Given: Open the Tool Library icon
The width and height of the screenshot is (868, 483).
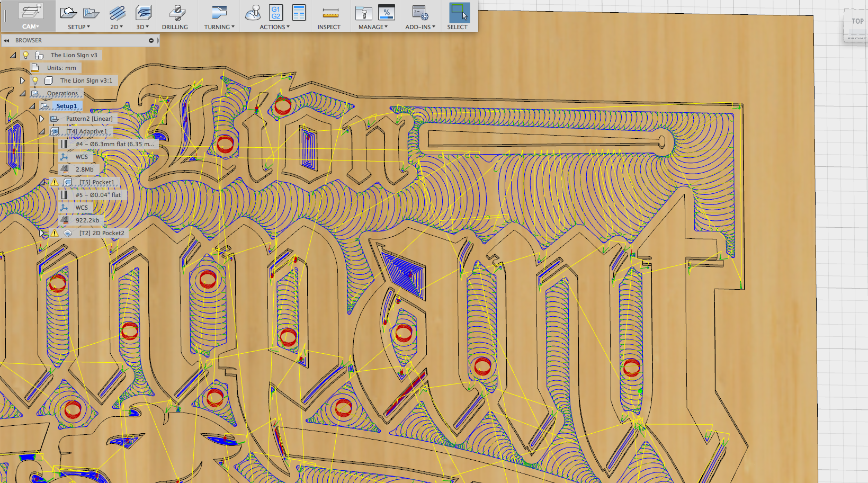Looking at the screenshot, I should tap(363, 13).
